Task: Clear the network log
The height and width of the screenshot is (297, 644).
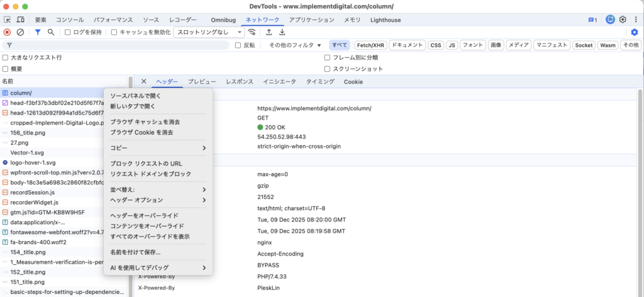Action: pyautogui.click(x=20, y=32)
